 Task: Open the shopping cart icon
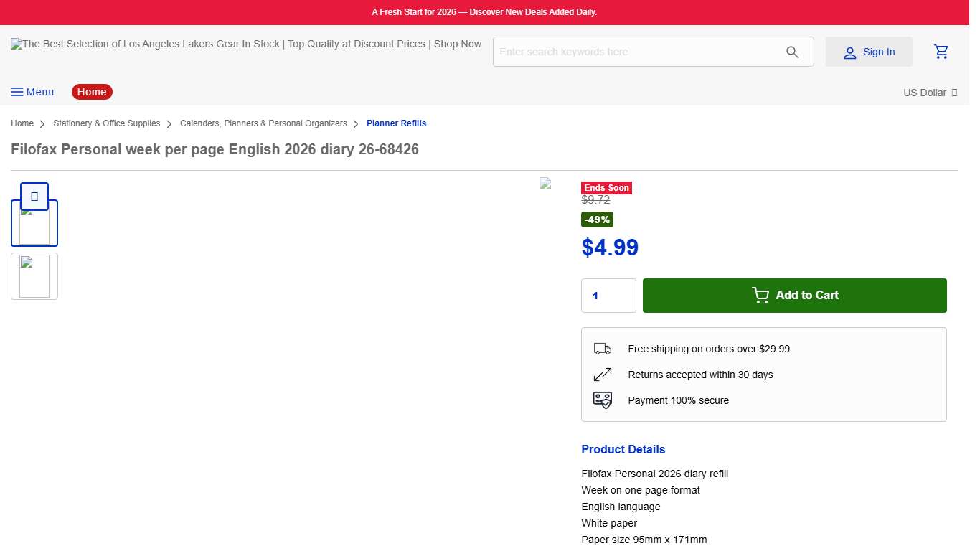click(x=941, y=52)
